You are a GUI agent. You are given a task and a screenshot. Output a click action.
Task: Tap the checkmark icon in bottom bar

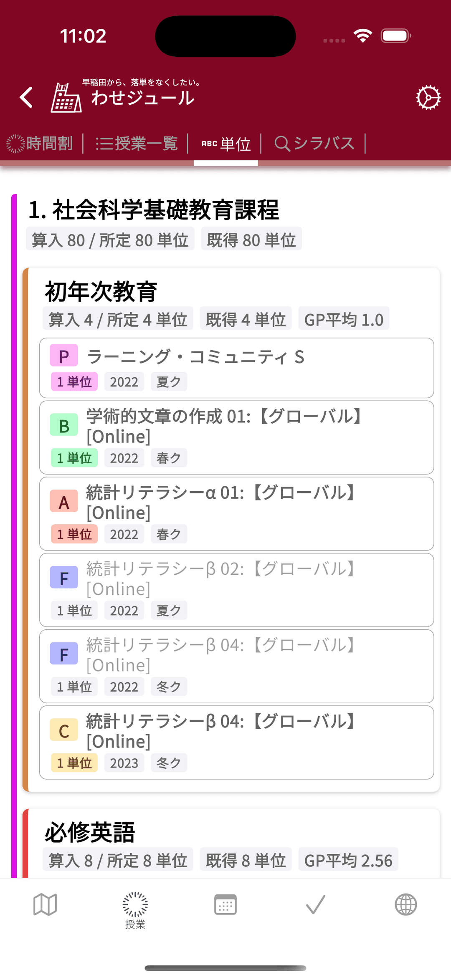point(315,905)
